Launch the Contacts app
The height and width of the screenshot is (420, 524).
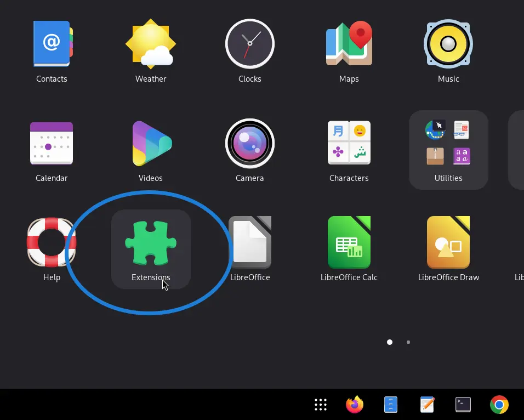(x=52, y=44)
